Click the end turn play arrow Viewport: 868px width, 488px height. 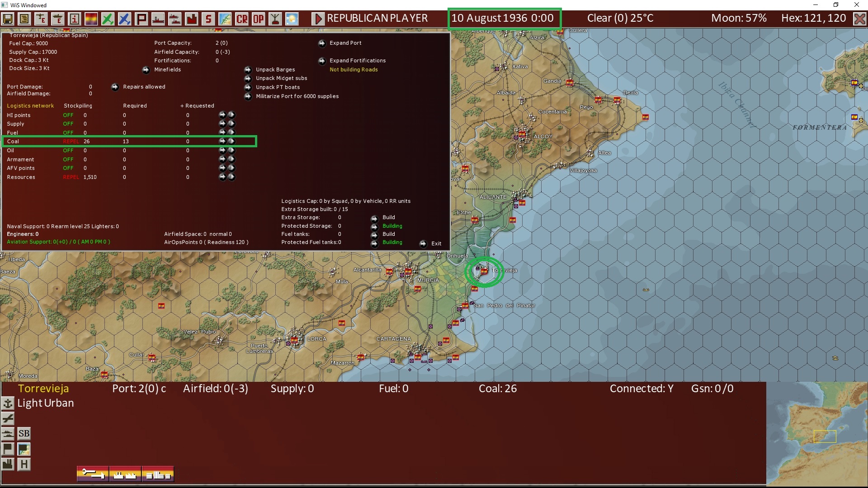[318, 19]
